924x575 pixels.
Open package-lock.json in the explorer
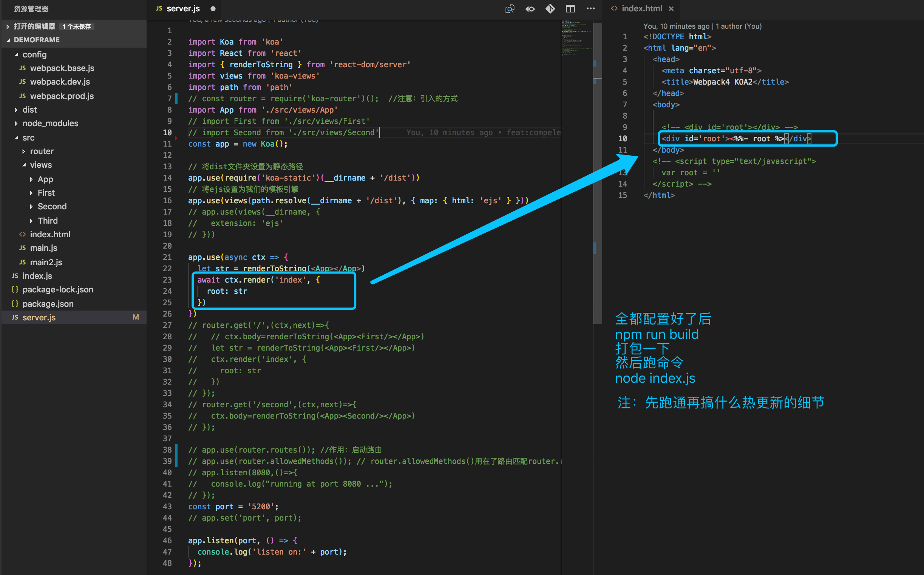click(x=74, y=289)
